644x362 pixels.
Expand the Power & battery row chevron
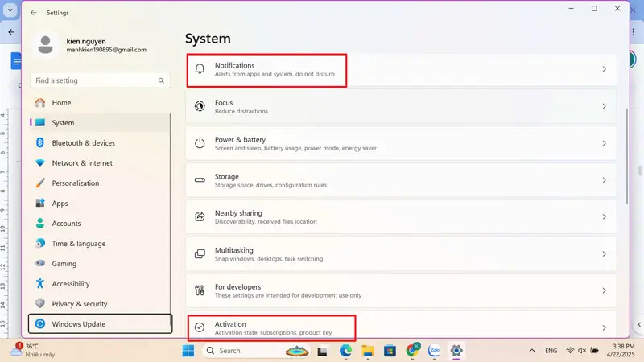point(605,143)
